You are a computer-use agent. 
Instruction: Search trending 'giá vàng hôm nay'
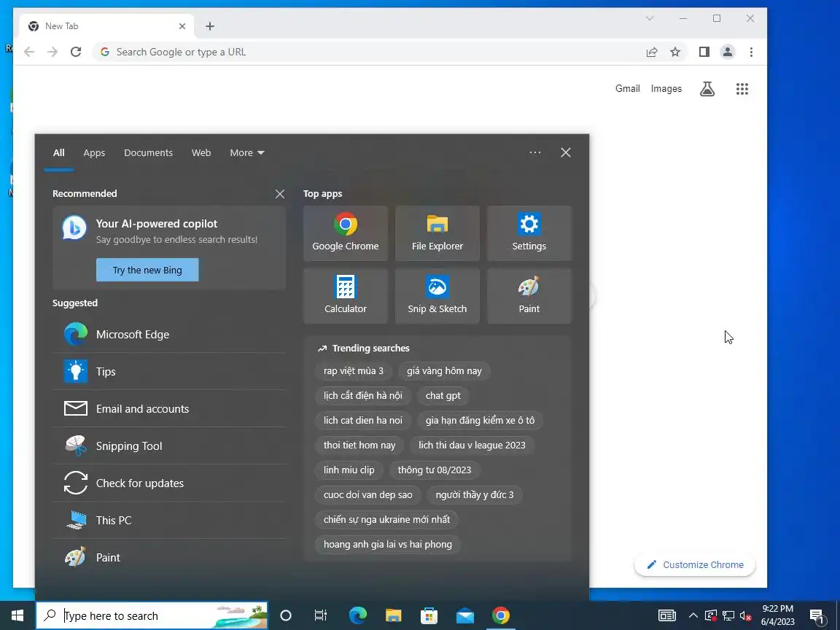[x=444, y=370]
